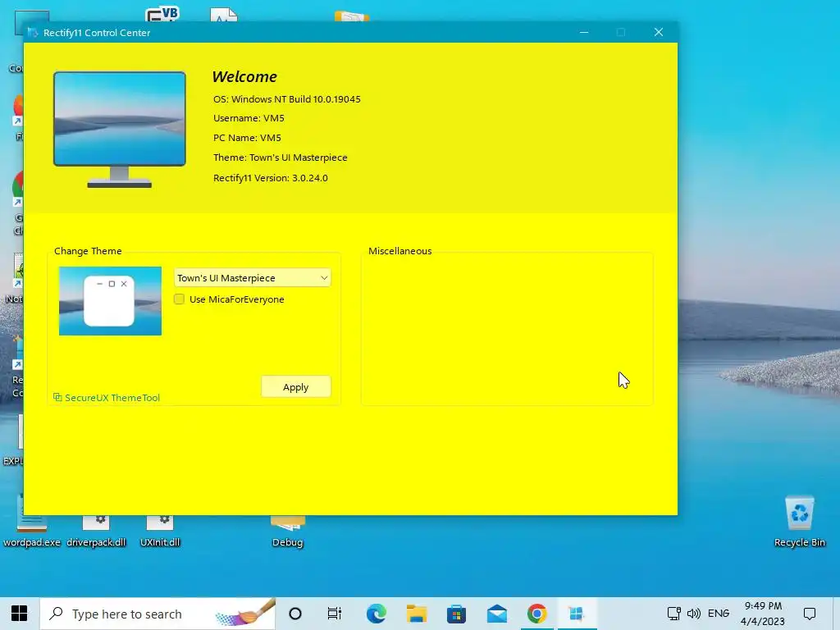Click the Miscellaneous group label

(399, 251)
